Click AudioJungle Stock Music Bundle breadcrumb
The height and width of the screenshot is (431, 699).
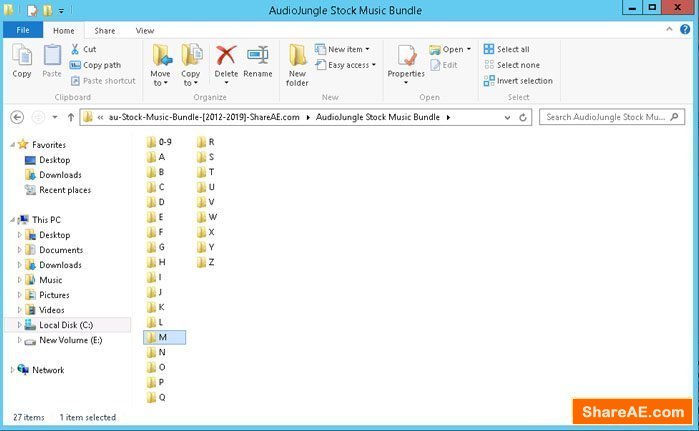pyautogui.click(x=378, y=117)
